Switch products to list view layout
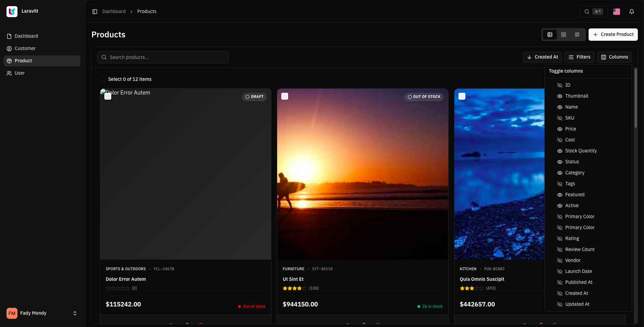 [550, 35]
